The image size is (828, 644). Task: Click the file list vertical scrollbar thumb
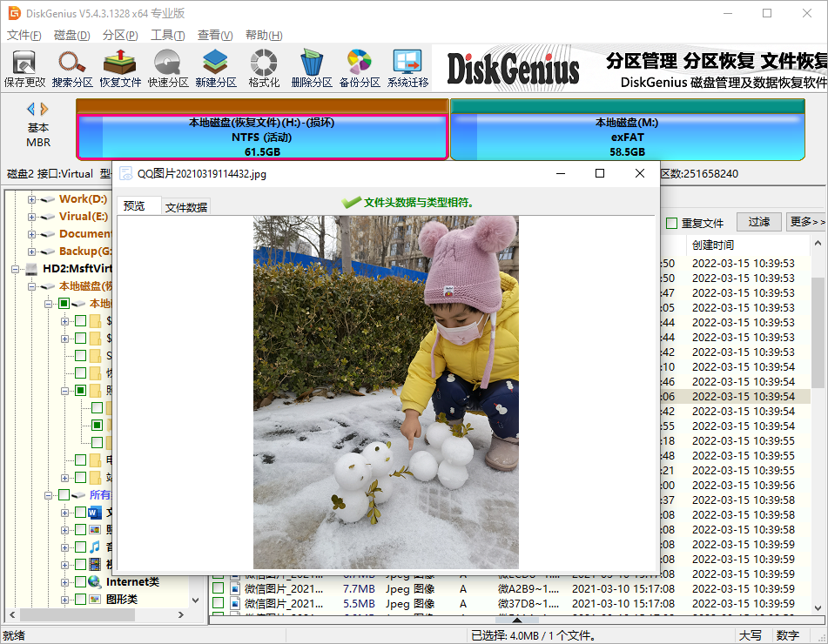818,332
